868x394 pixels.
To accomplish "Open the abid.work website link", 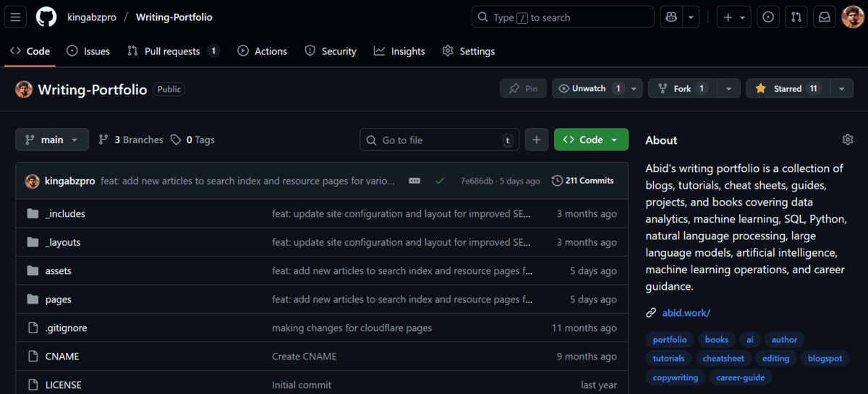I will (686, 313).
